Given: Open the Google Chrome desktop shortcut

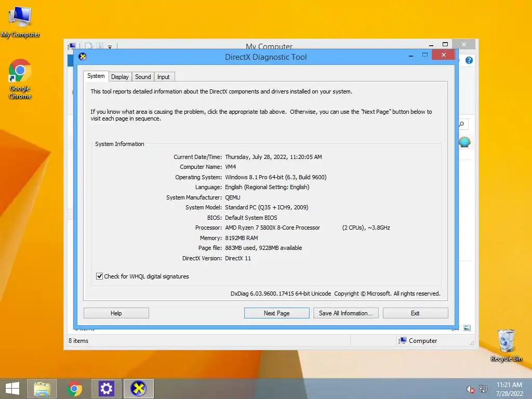Looking at the screenshot, I should [x=20, y=79].
